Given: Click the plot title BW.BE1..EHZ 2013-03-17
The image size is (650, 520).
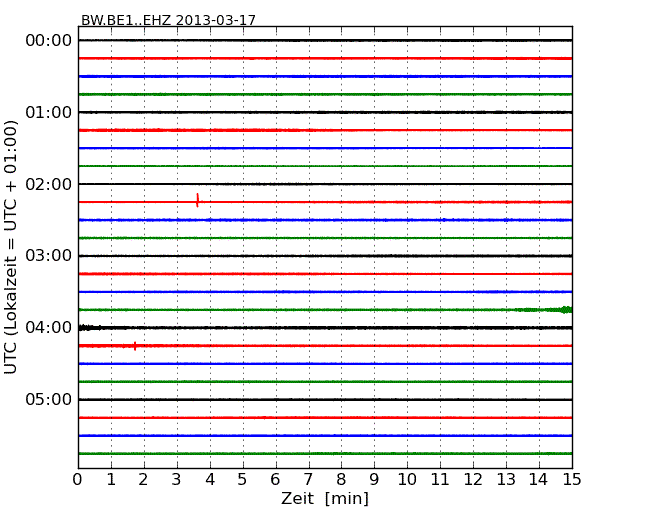Looking at the screenshot, I should [x=168, y=20].
